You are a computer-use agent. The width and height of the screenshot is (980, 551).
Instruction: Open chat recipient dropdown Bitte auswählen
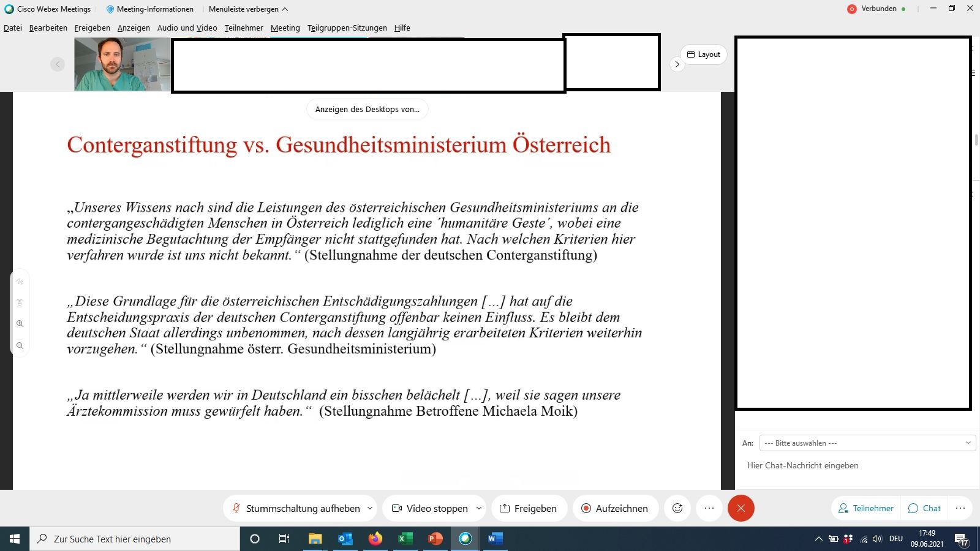point(867,443)
